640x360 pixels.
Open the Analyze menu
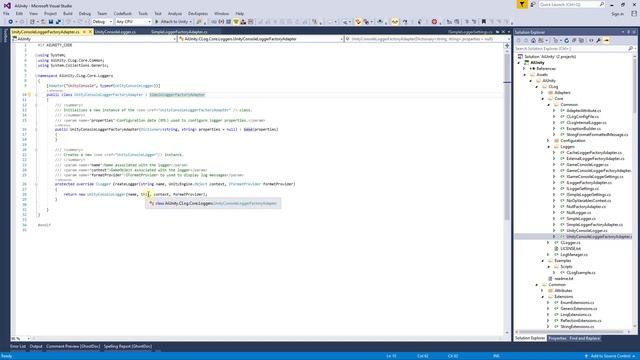175,13
